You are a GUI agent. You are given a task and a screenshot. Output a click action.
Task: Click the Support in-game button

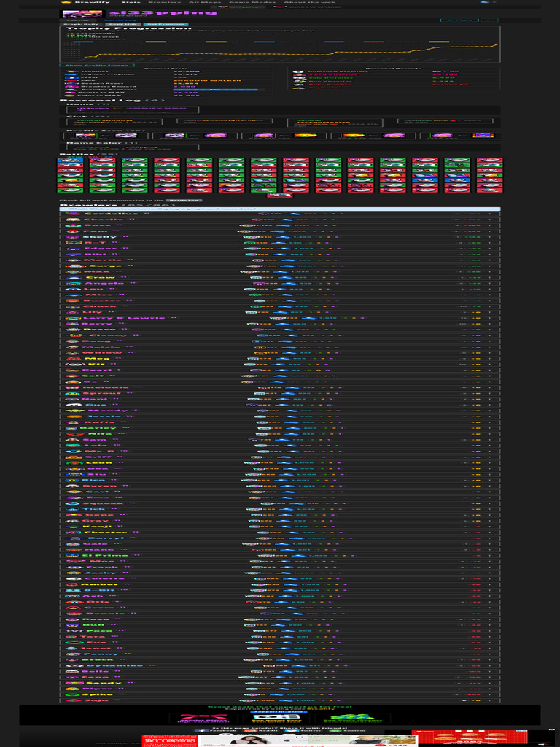point(280,711)
